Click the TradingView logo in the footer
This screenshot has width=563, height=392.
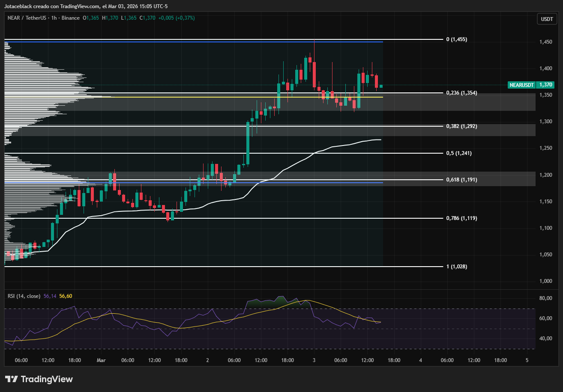pos(39,379)
